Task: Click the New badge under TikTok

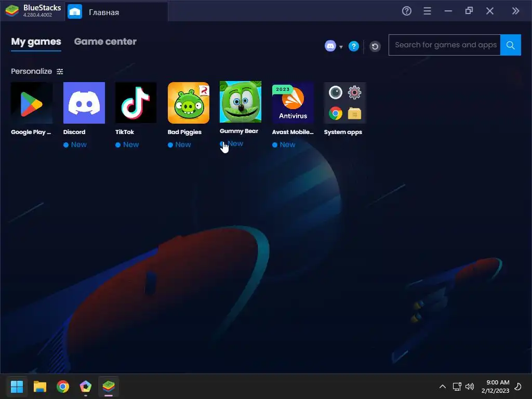Action: click(127, 144)
